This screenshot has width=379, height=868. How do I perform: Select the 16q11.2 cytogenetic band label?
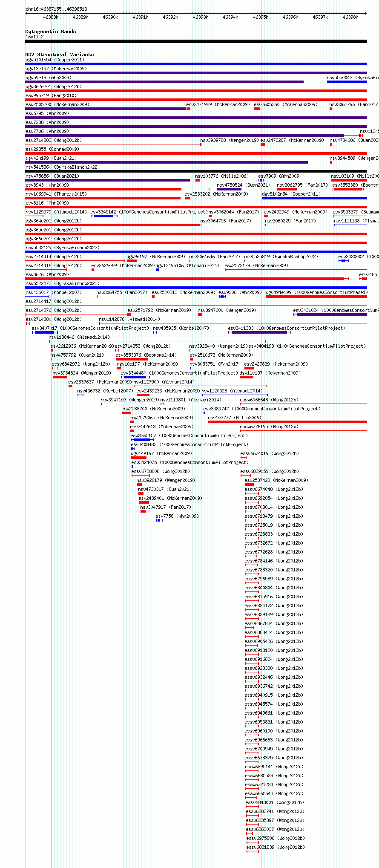tap(34, 37)
